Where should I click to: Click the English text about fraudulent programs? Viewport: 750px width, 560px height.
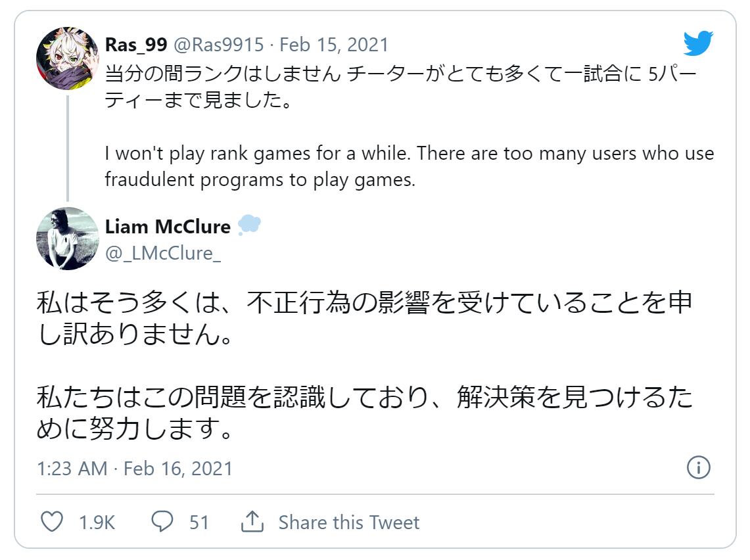click(x=410, y=166)
